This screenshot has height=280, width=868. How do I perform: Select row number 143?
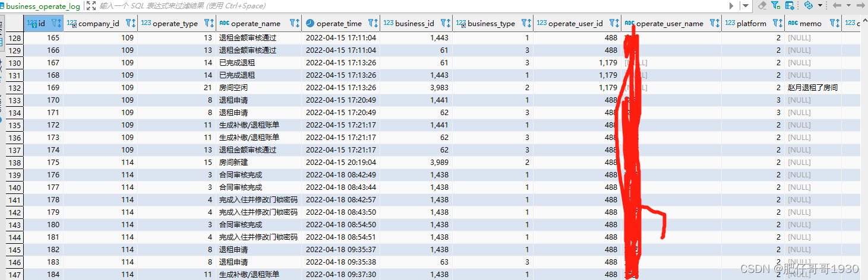15,225
